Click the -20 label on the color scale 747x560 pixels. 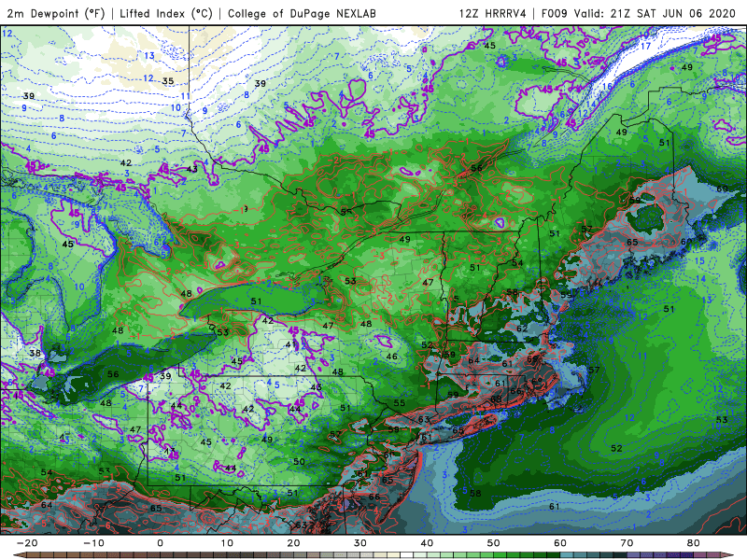(26, 543)
